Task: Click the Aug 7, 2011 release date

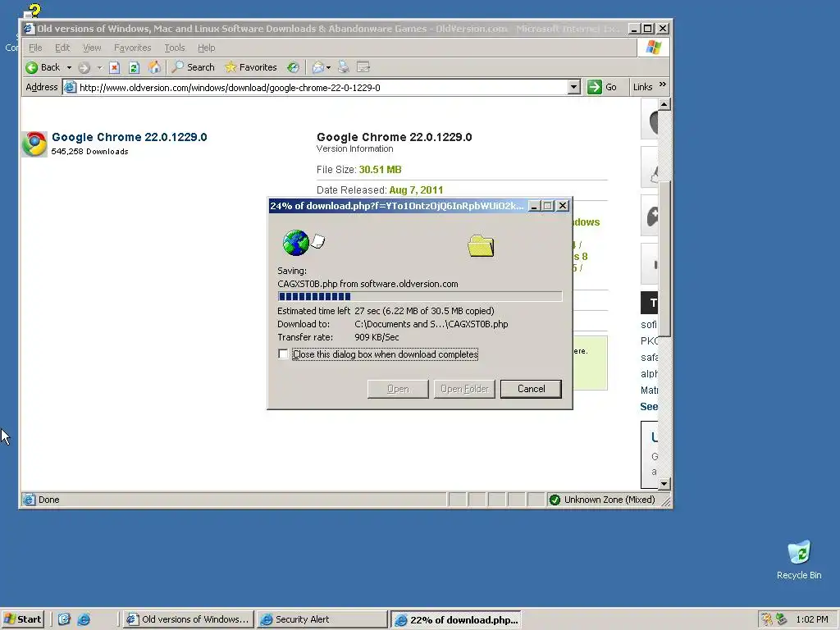Action: click(416, 190)
